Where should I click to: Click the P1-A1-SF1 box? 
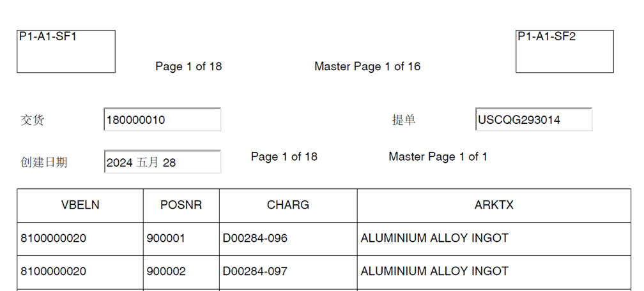coord(66,51)
